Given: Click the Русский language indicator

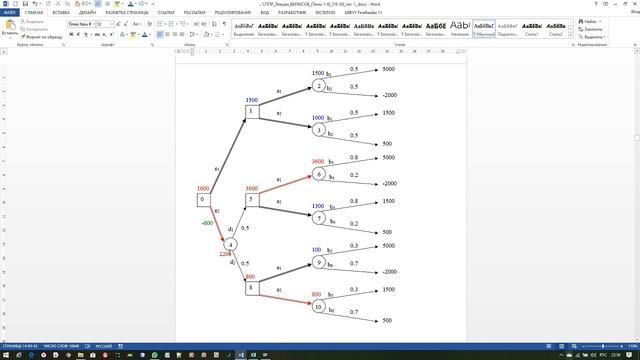Looking at the screenshot, I should [103, 346].
